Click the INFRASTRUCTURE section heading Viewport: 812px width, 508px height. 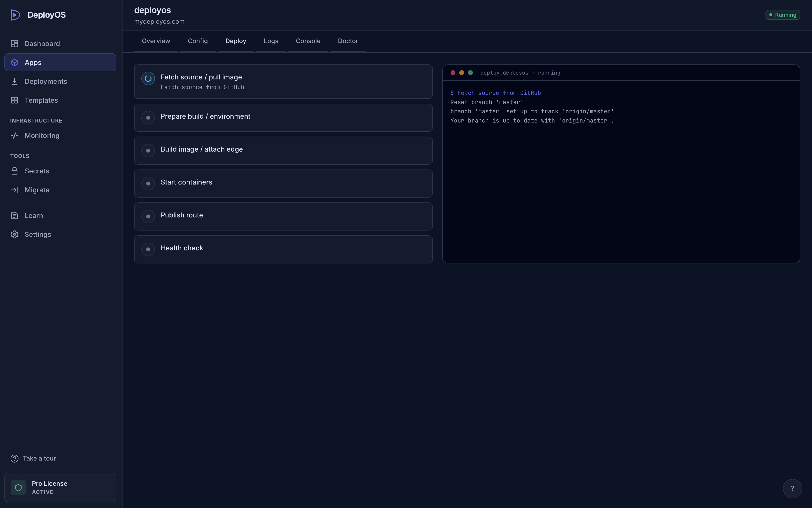[36, 121]
